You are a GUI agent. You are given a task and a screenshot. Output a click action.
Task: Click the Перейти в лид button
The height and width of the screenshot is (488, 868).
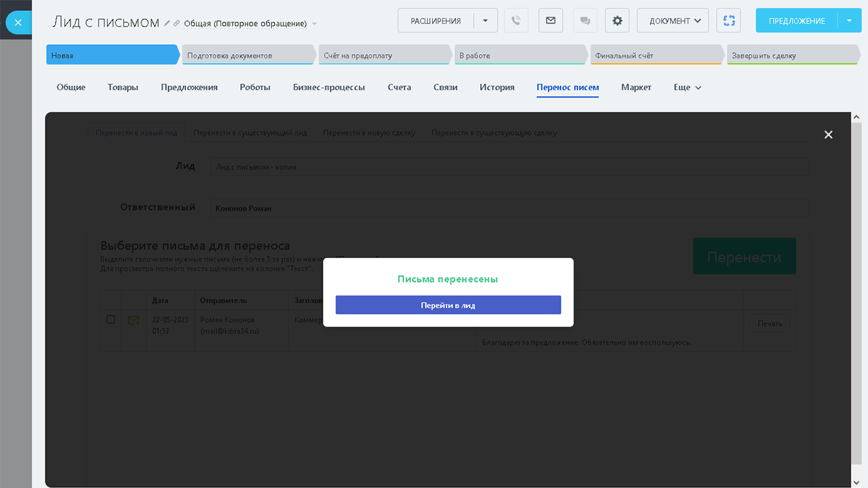coord(448,305)
